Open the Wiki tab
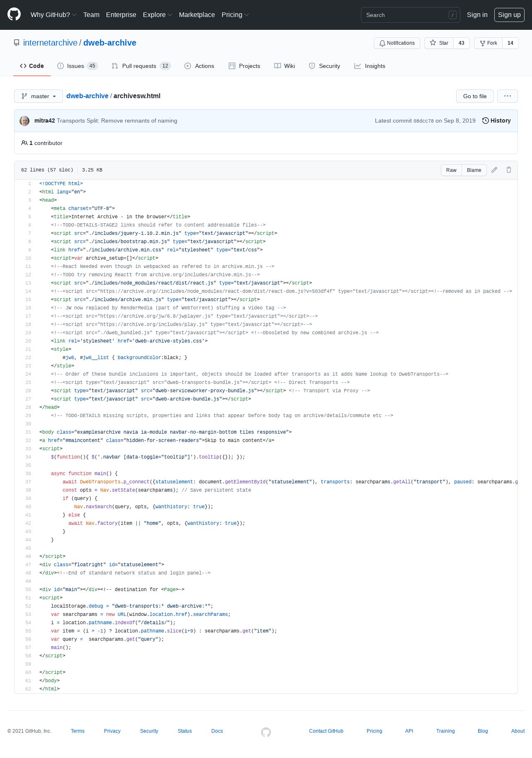 (285, 66)
